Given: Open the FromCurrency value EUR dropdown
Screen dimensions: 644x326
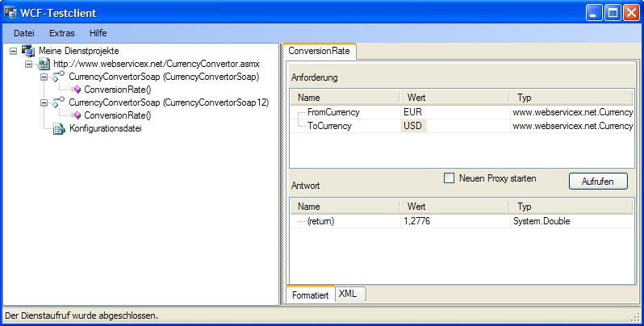Looking at the screenshot, I should click(454, 112).
